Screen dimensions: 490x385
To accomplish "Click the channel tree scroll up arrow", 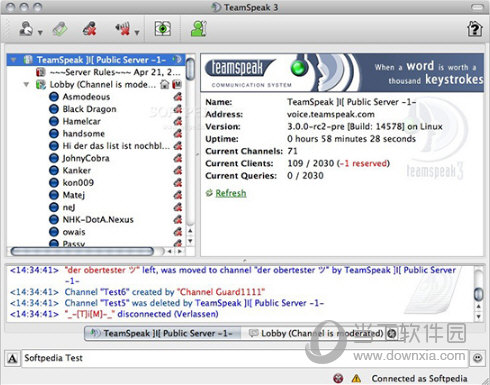I will click(x=190, y=231).
